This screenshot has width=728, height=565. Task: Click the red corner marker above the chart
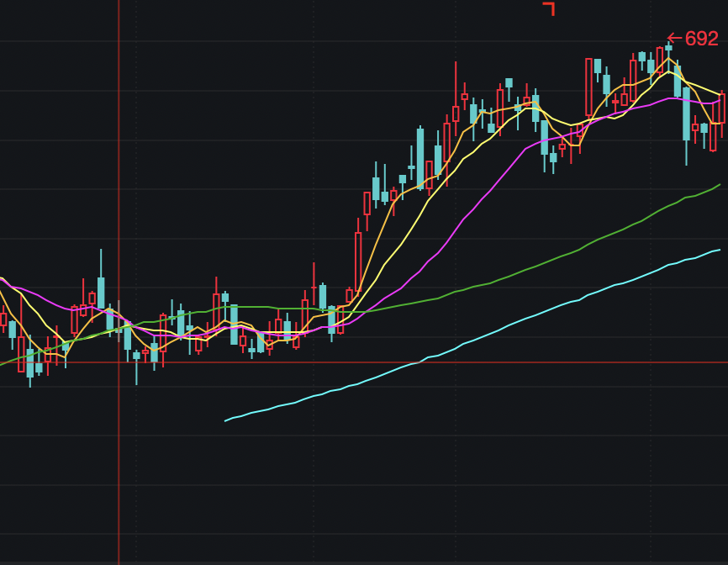(x=549, y=8)
